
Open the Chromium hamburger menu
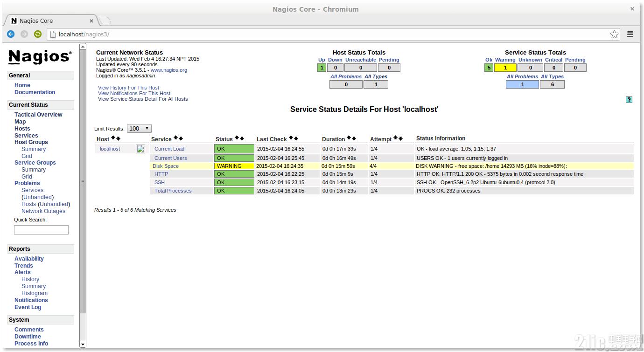pyautogui.click(x=630, y=34)
